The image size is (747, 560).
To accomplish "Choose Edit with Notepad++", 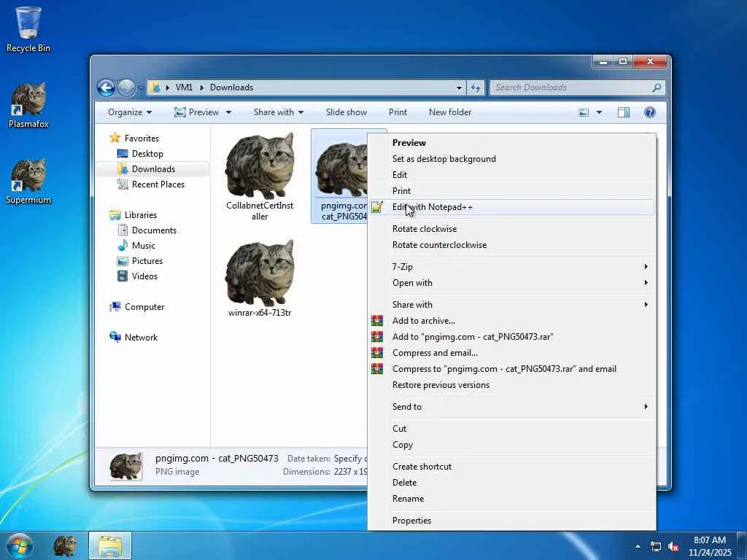I will point(512,207).
